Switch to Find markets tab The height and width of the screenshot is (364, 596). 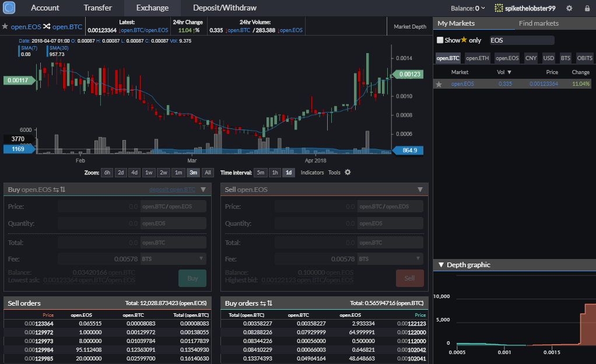click(x=539, y=23)
